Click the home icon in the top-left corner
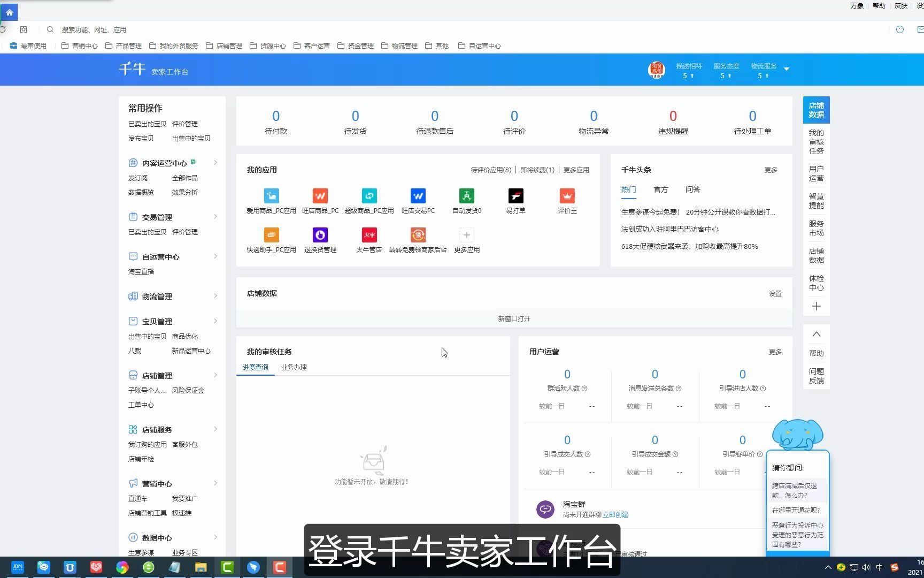 (x=9, y=12)
